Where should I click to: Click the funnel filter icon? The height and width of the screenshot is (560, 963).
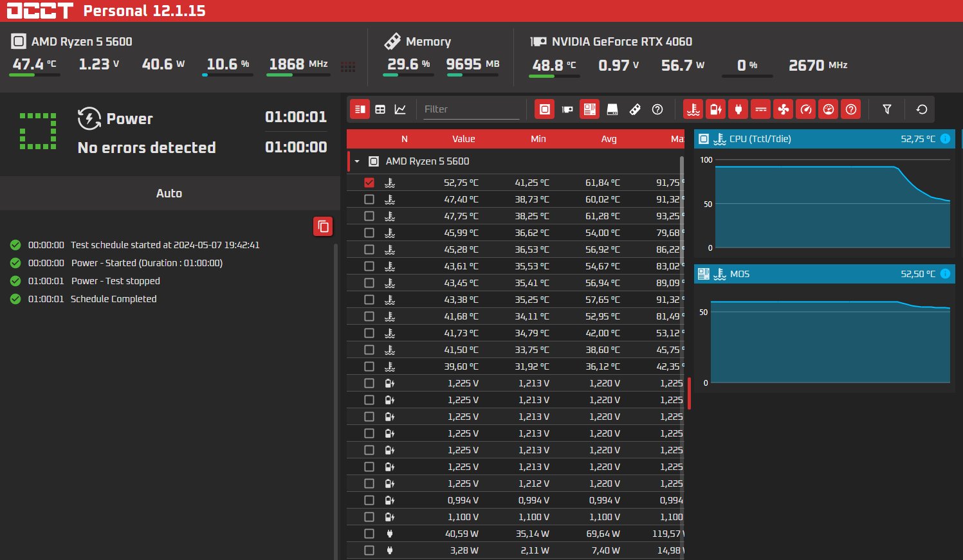click(887, 109)
